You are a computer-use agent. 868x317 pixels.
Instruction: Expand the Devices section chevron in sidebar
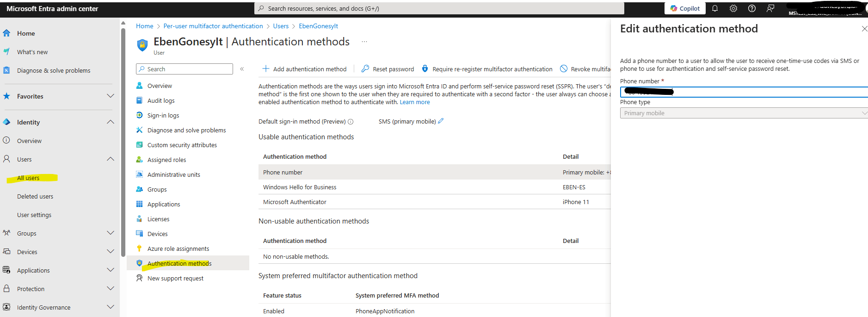[x=110, y=252]
